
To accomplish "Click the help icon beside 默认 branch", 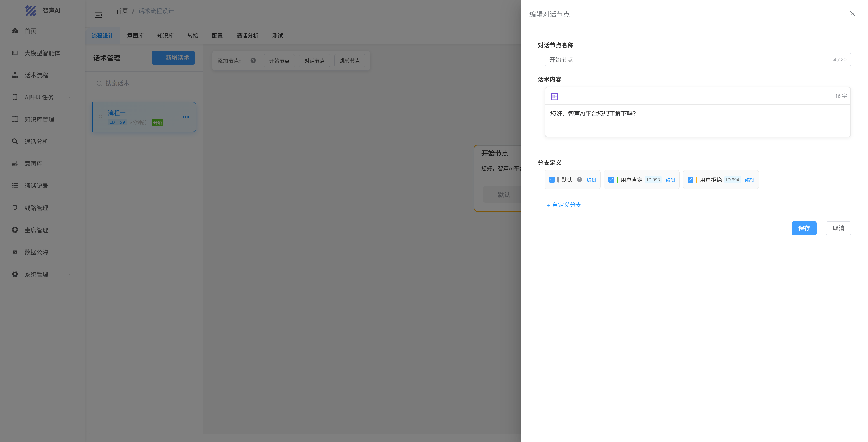I will pos(579,180).
